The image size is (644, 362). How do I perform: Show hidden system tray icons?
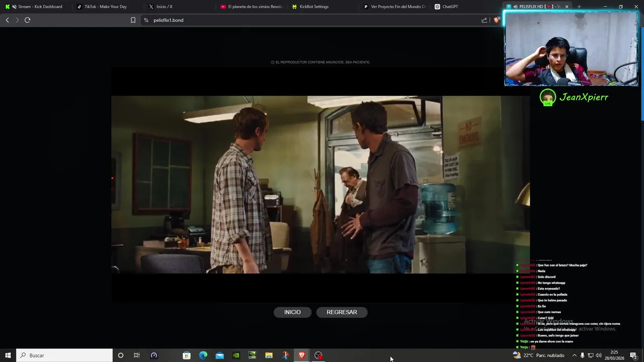(574, 355)
